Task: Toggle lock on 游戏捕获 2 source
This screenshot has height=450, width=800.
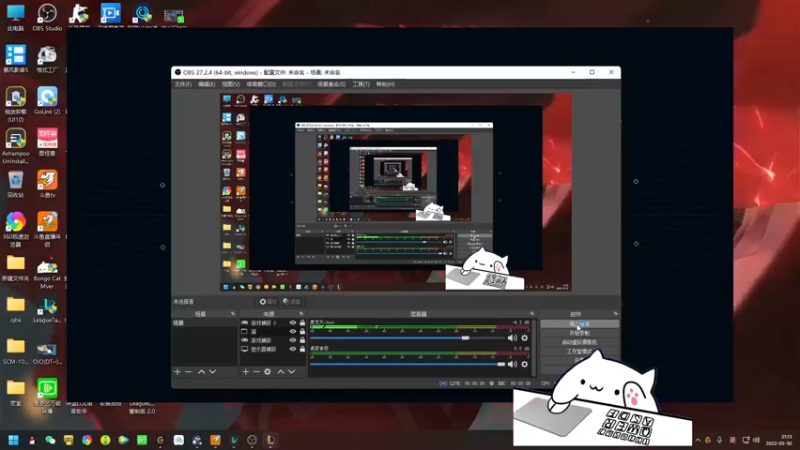Action: [x=302, y=322]
